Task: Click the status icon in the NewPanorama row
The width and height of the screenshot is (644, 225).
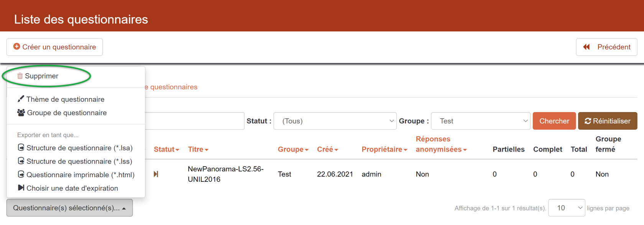Action: pyautogui.click(x=156, y=174)
